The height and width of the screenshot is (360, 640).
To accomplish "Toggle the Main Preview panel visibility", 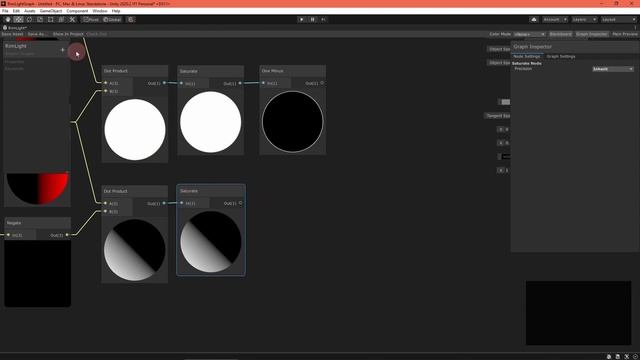I will pyautogui.click(x=625, y=34).
